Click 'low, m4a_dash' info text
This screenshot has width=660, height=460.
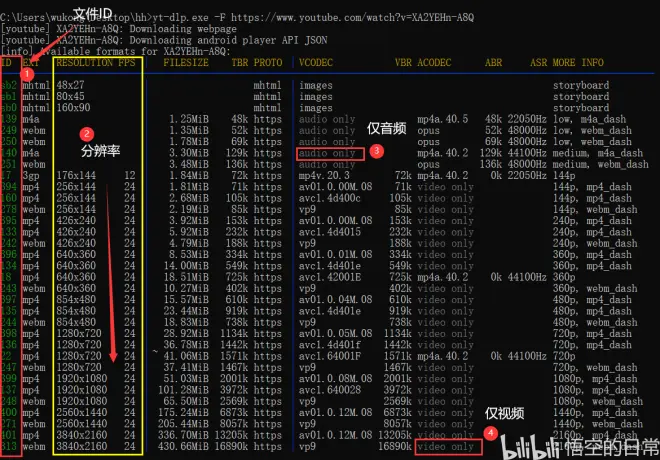pos(589,119)
